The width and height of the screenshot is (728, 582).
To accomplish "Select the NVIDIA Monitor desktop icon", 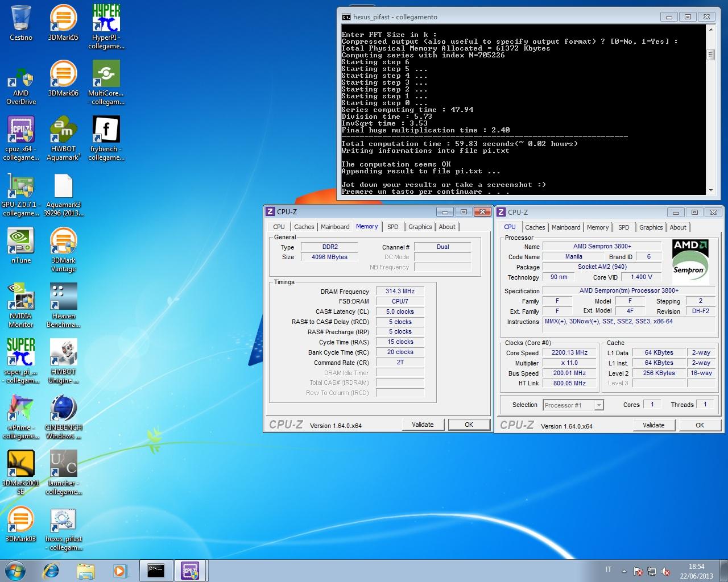I will pyautogui.click(x=21, y=305).
